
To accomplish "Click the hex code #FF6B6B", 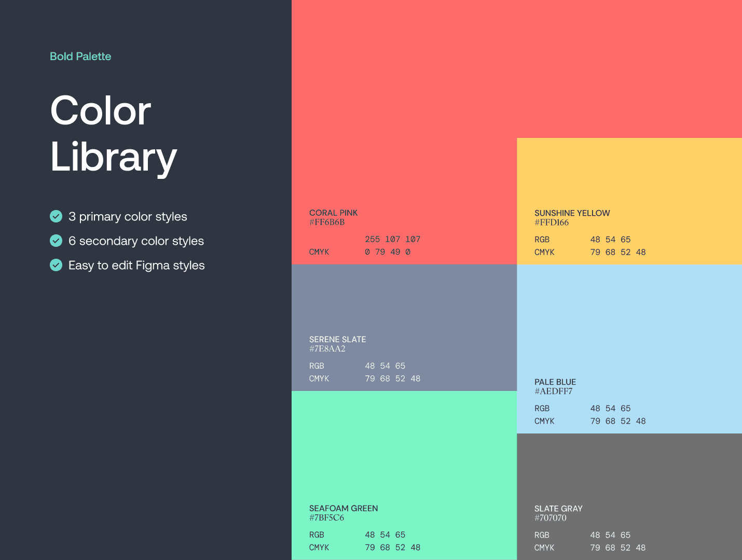I will 327,222.
